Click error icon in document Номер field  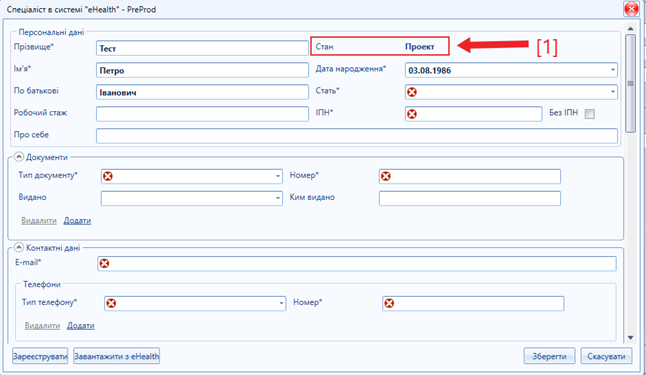point(386,176)
